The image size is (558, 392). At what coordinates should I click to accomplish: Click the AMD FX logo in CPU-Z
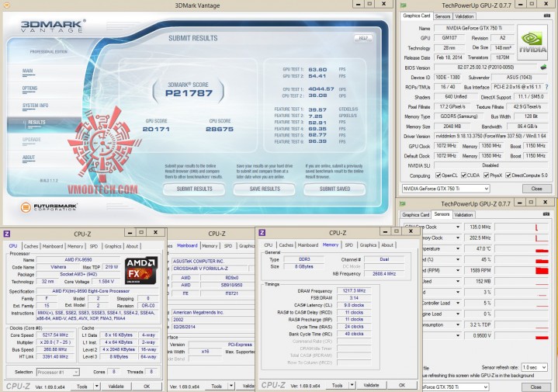tap(141, 270)
